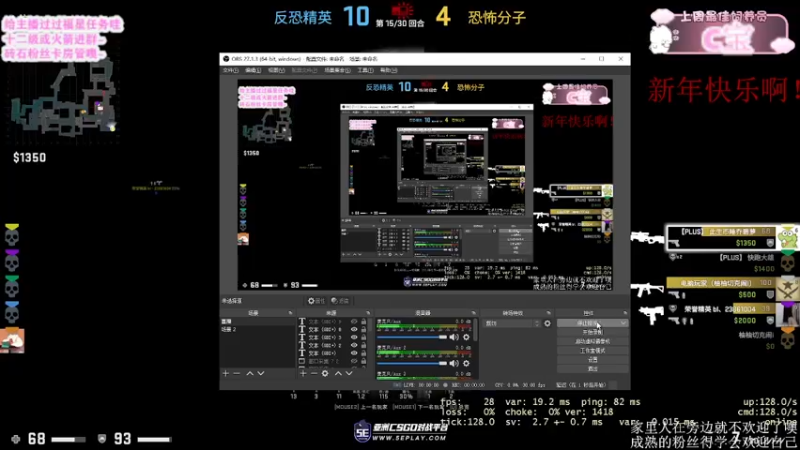Pop out the scenes dock via its header icon
This screenshot has height=450, width=800.
click(x=290, y=313)
